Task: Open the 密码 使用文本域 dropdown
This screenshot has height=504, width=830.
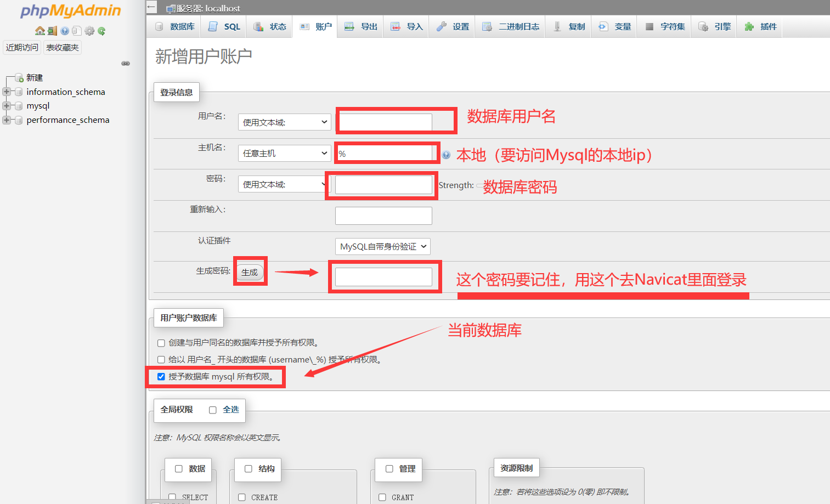Action: [285, 184]
